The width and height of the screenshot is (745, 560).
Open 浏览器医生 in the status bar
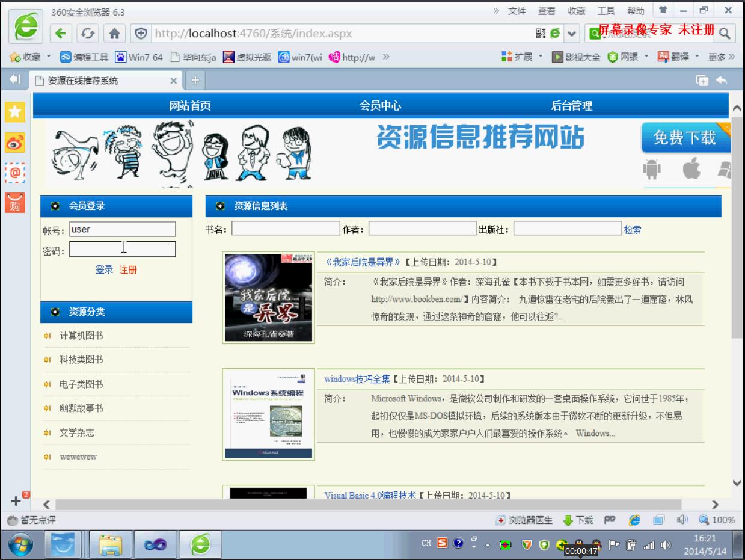click(x=524, y=520)
